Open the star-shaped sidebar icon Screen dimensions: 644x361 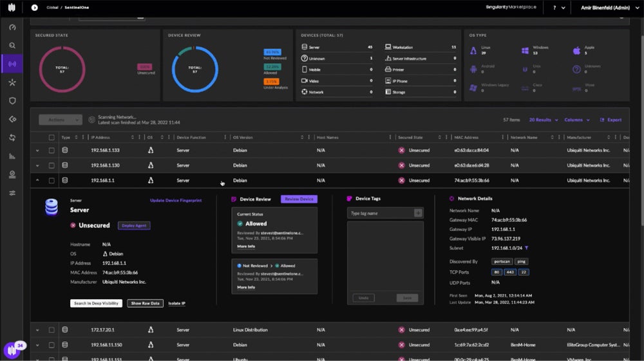point(12,82)
